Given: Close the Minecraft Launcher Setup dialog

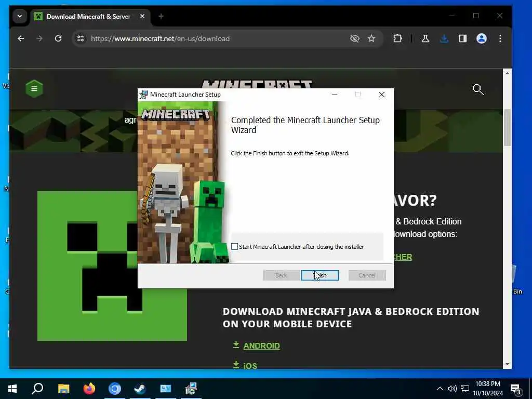Looking at the screenshot, I should pyautogui.click(x=382, y=95).
